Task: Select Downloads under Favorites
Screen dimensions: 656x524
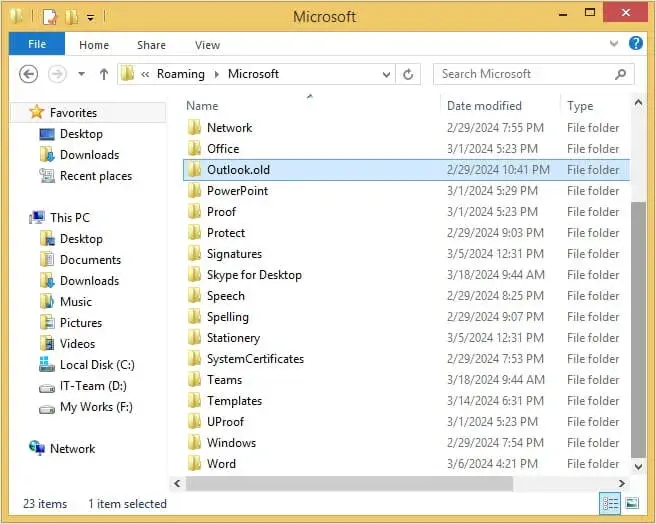Action: pyautogui.click(x=90, y=154)
